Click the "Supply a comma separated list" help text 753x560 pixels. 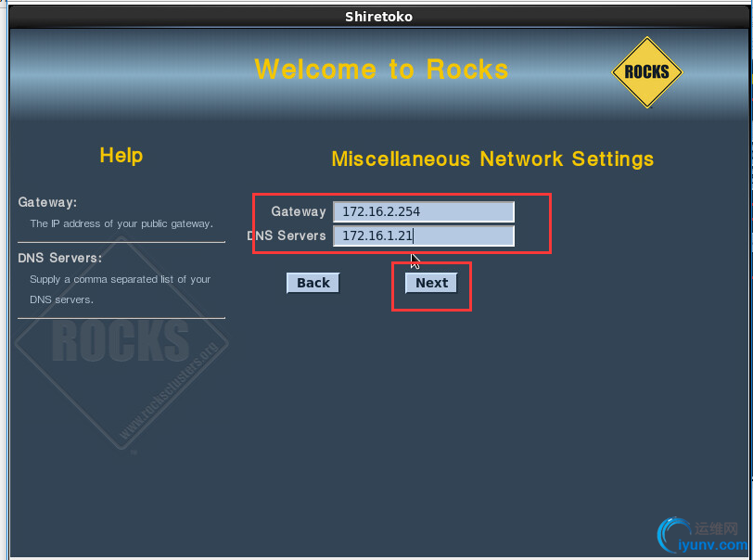click(120, 289)
